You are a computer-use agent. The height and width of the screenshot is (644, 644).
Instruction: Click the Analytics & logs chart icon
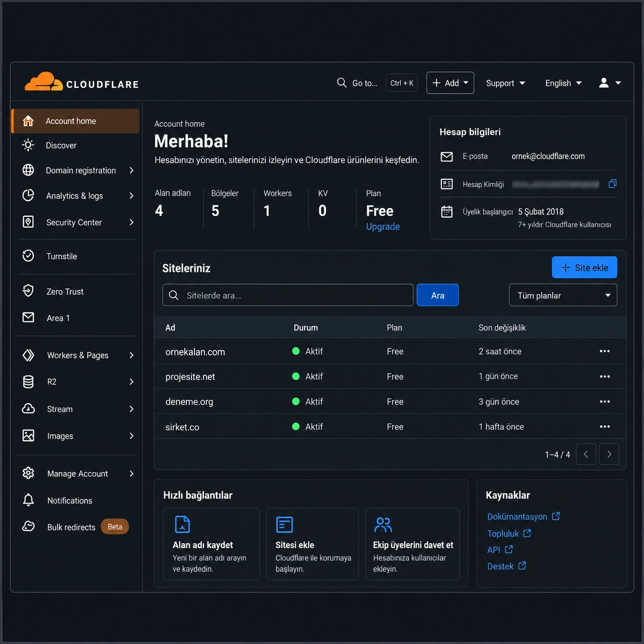tap(28, 195)
